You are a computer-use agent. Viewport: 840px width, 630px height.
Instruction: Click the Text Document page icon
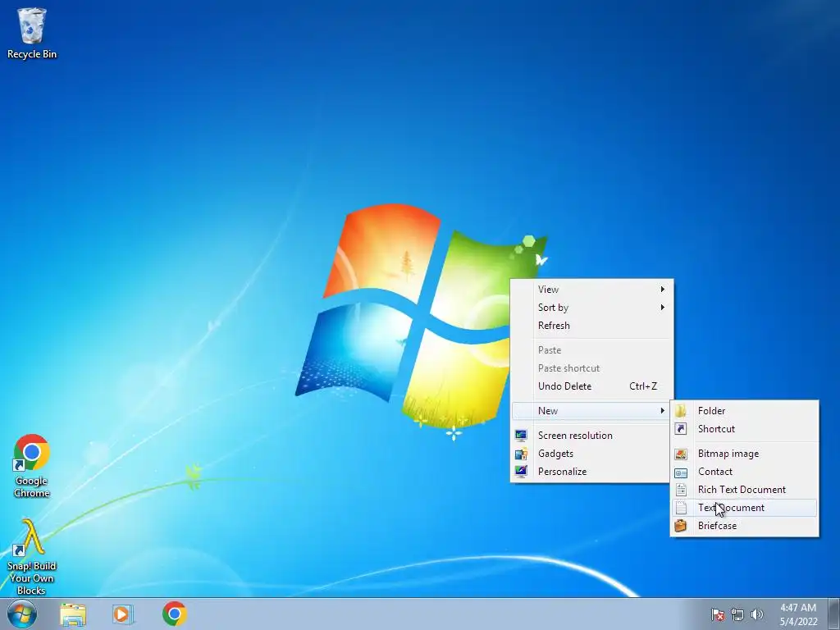[681, 508]
